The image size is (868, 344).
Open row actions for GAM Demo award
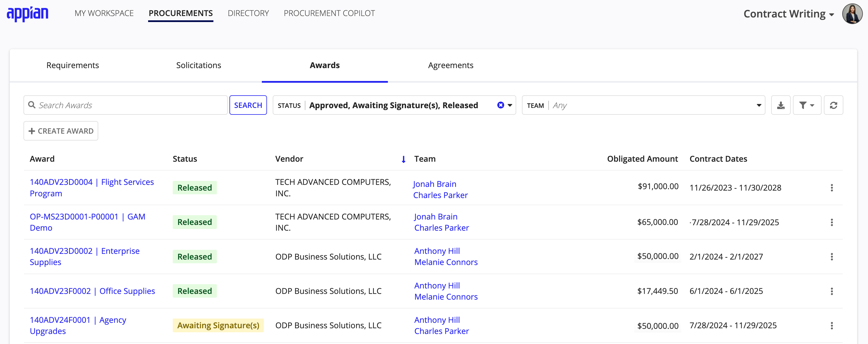click(832, 222)
